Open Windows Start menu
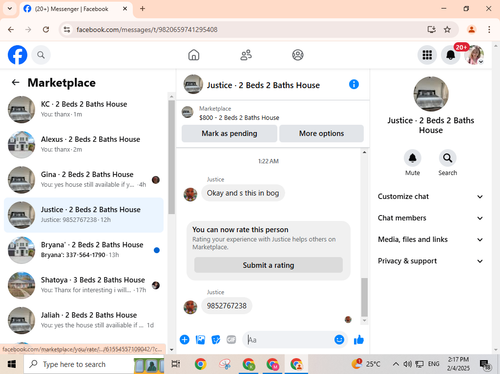 12,364
